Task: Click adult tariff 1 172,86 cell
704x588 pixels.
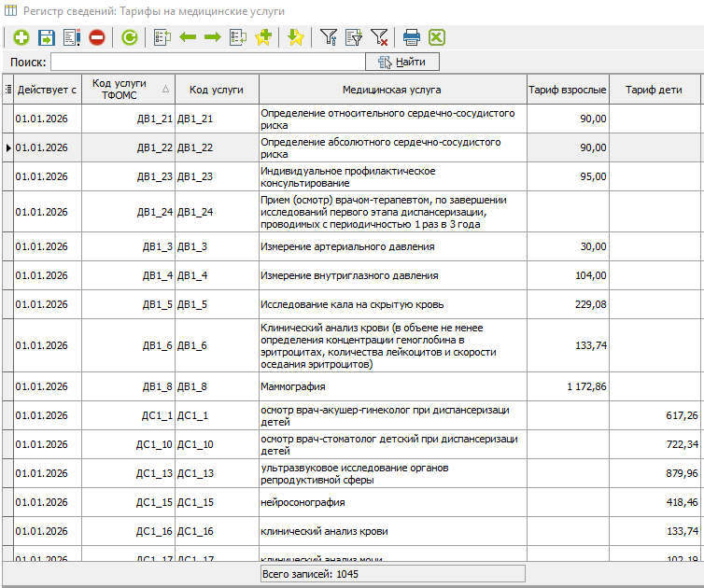Action: (568, 386)
